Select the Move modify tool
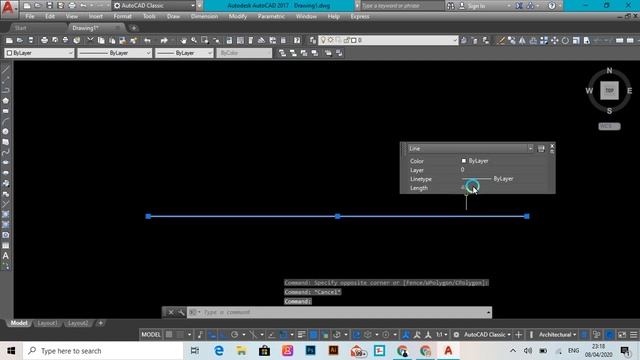The height and width of the screenshot is (360, 640). coord(554,40)
